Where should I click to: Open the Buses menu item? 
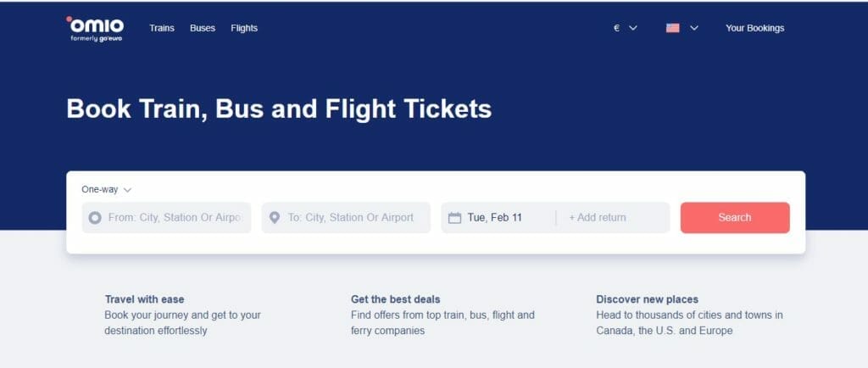(x=203, y=28)
